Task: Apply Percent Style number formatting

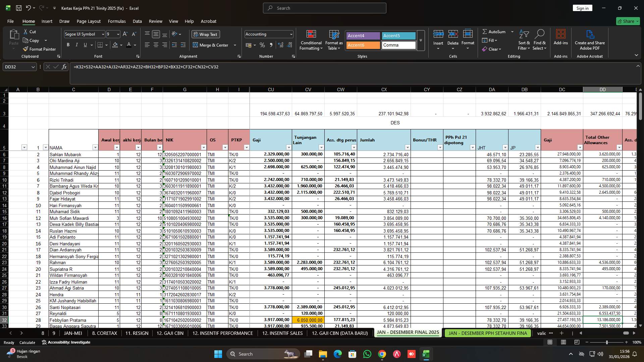Action: (x=262, y=45)
